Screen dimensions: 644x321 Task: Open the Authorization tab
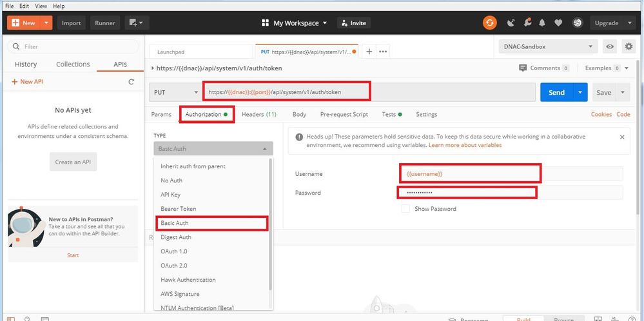[x=206, y=115]
